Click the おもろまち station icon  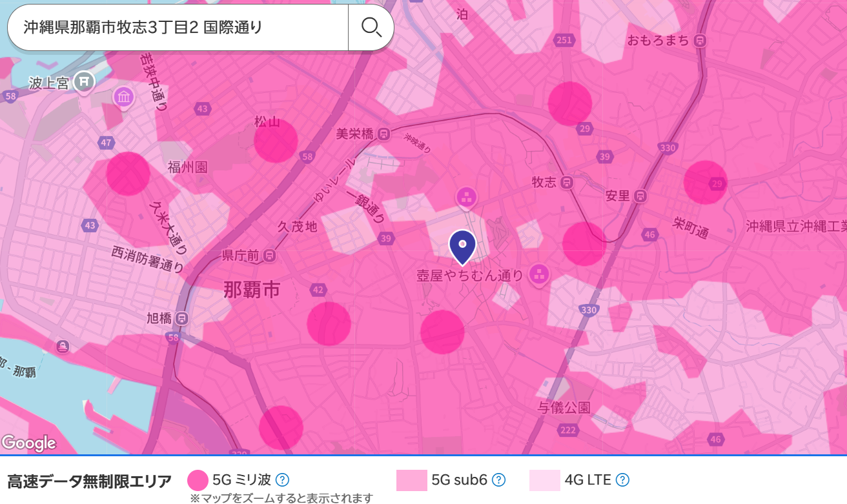pos(699,41)
